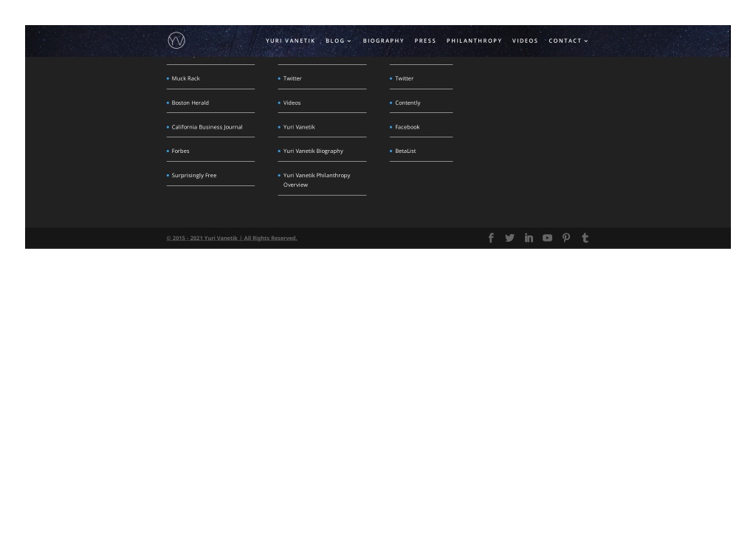Open the Contently link
The height and width of the screenshot is (537, 756).
tap(408, 103)
